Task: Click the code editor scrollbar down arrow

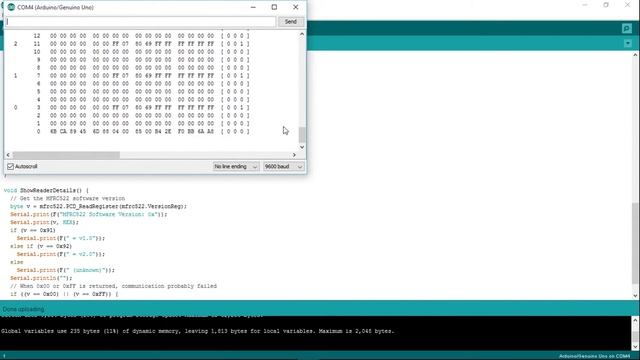Action: pyautogui.click(x=636, y=296)
